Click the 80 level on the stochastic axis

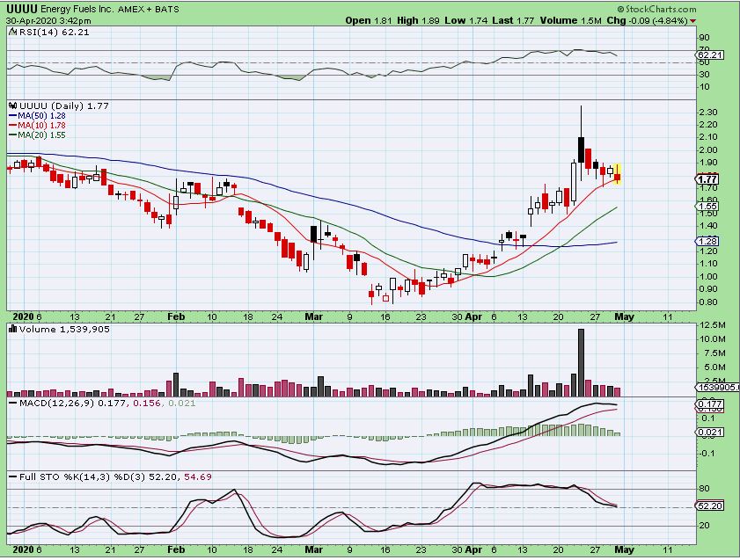click(704, 488)
